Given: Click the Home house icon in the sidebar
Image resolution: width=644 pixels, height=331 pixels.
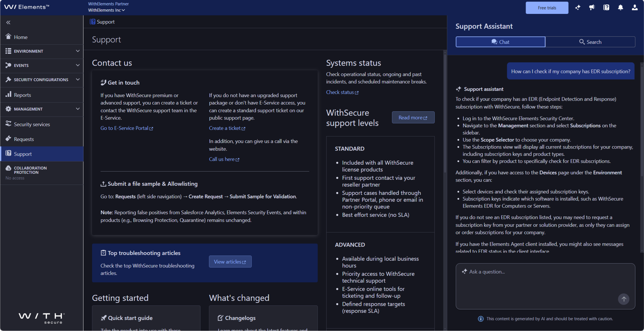Looking at the screenshot, I should click(8, 37).
